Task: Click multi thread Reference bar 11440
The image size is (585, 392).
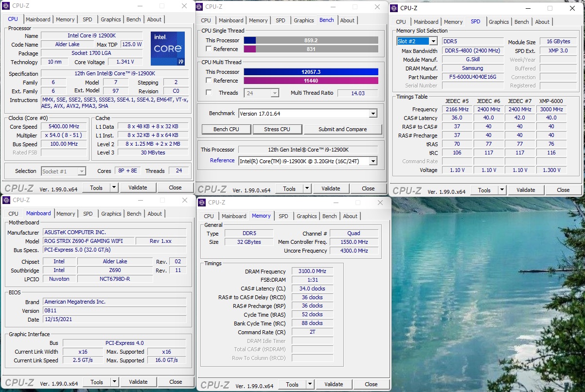Action: (x=311, y=81)
